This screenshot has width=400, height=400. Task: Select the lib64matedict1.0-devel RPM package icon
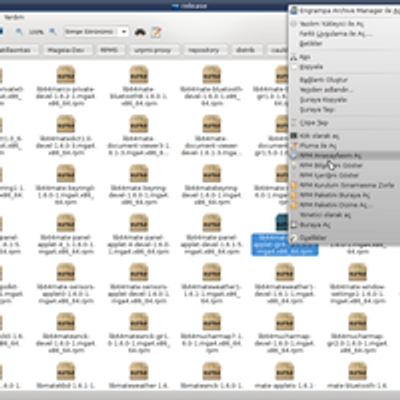click(x=66, y=124)
